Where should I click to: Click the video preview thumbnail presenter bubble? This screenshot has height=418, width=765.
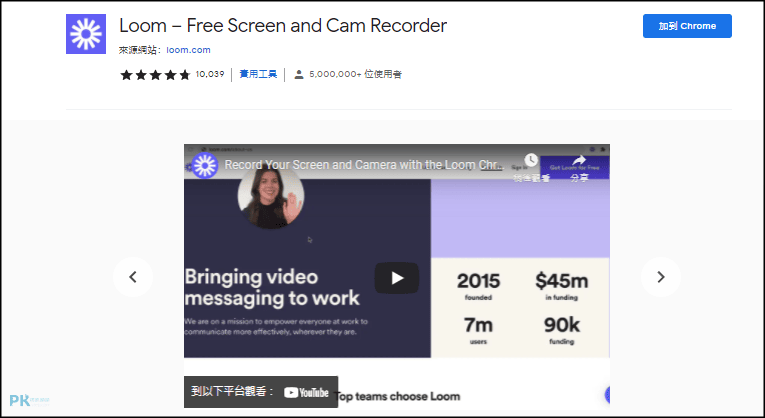[x=271, y=197]
